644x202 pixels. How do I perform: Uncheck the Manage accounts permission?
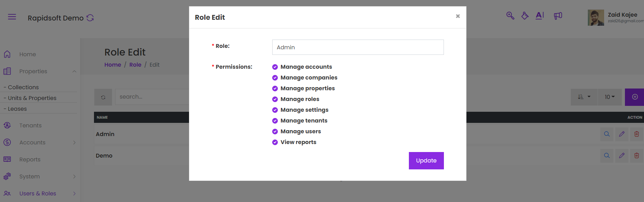click(x=275, y=67)
